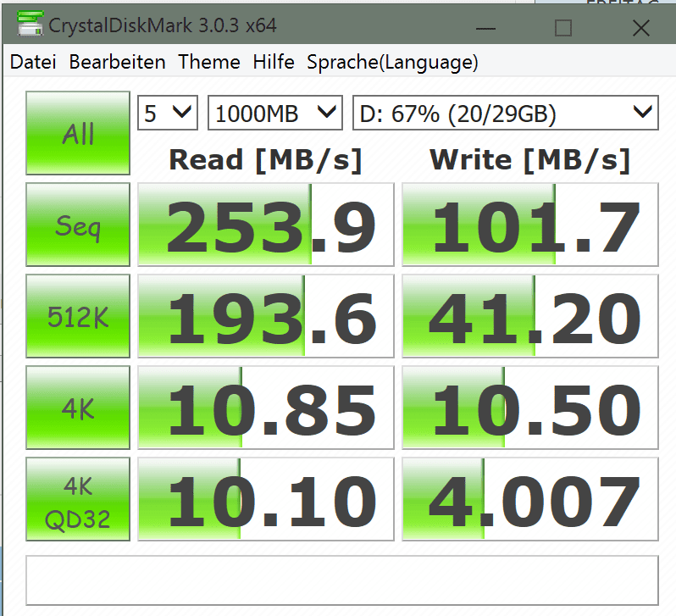Select the 4K QD32 write value 4.007
This screenshot has height=616, width=676.
[530, 499]
